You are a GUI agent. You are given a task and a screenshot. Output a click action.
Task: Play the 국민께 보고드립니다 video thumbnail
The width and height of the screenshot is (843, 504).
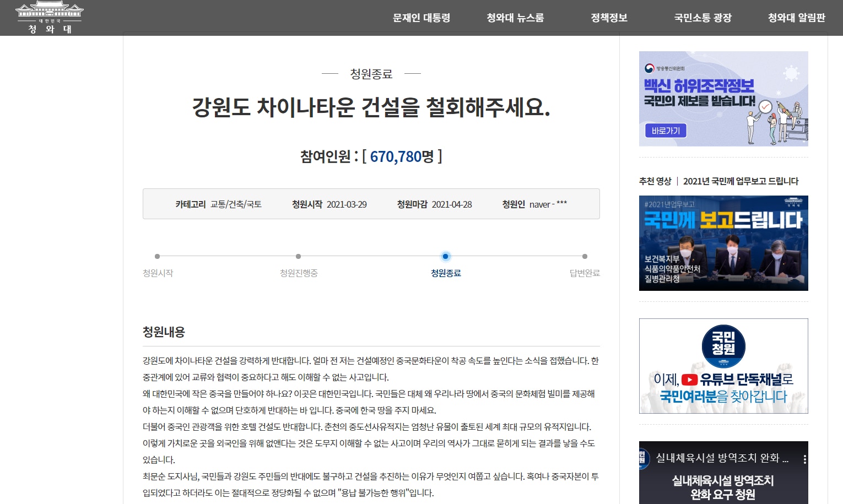coord(723,243)
